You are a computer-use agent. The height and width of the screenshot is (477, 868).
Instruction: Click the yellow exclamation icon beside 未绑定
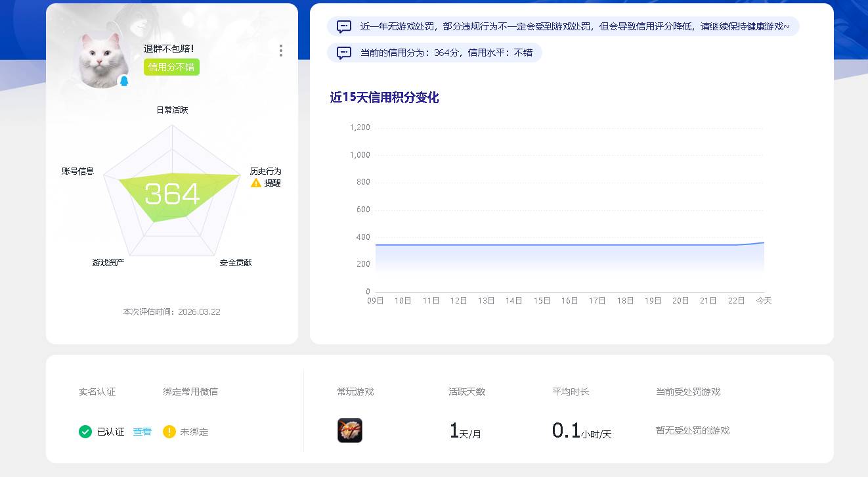point(169,432)
